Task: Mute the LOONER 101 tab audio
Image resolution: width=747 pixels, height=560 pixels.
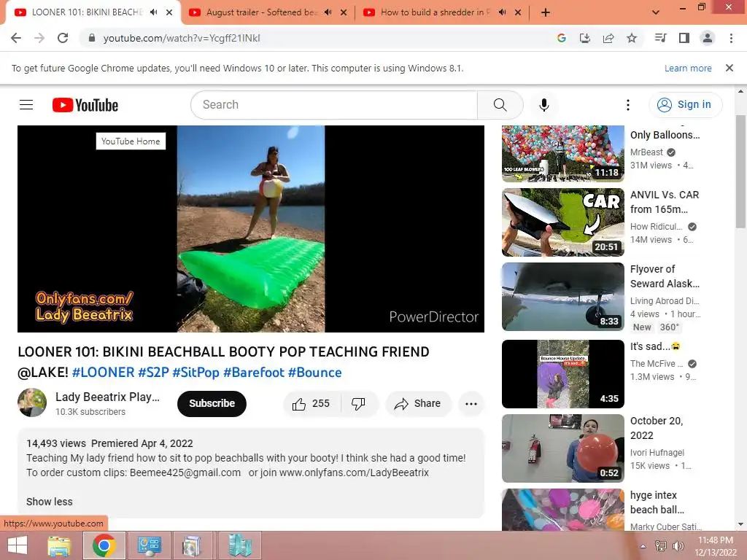Action: tap(153, 12)
